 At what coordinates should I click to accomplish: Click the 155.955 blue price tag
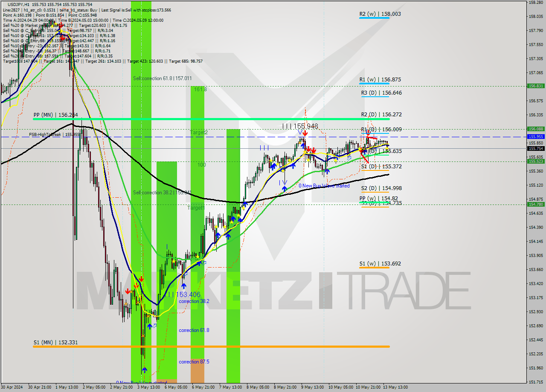tap(536, 137)
